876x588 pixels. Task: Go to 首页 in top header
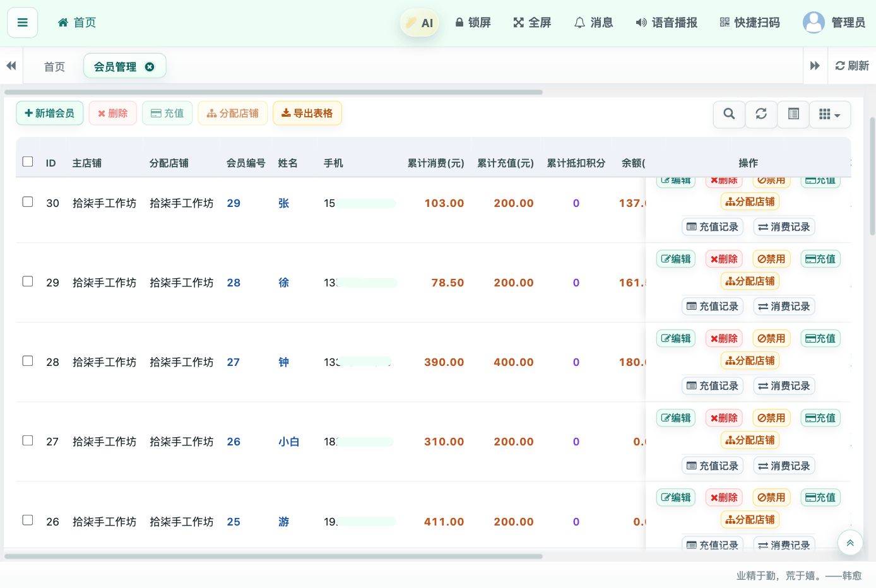pyautogui.click(x=77, y=23)
